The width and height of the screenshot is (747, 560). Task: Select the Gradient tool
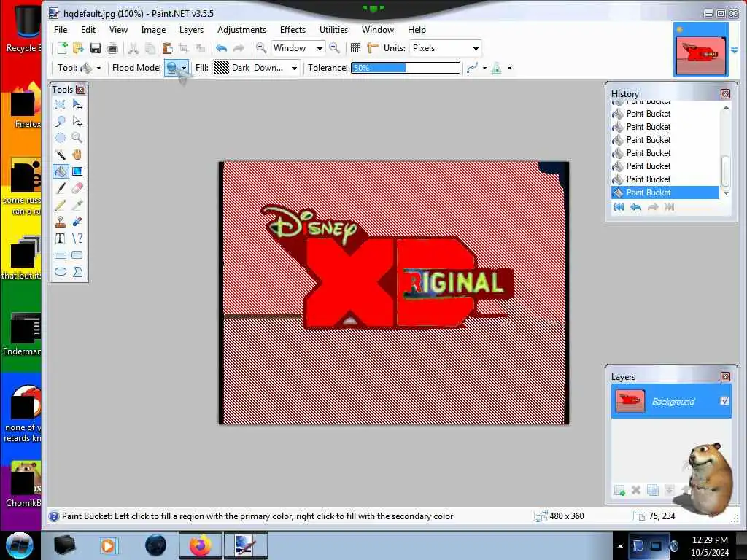click(77, 171)
